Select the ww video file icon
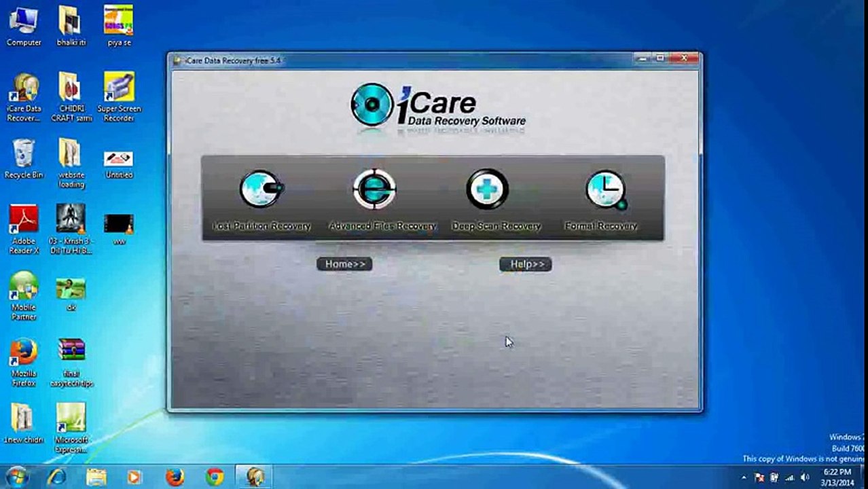Image resolution: width=868 pixels, height=489 pixels. coord(119,229)
